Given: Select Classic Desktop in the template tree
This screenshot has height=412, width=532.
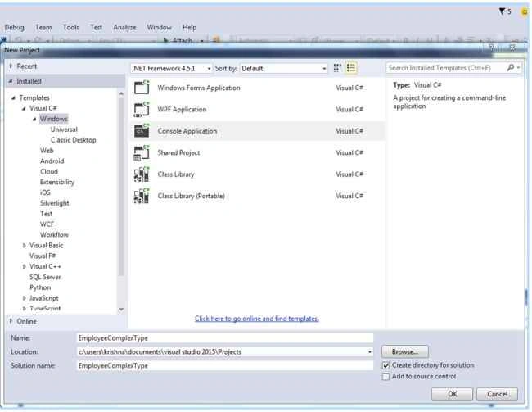Looking at the screenshot, I should coord(74,140).
